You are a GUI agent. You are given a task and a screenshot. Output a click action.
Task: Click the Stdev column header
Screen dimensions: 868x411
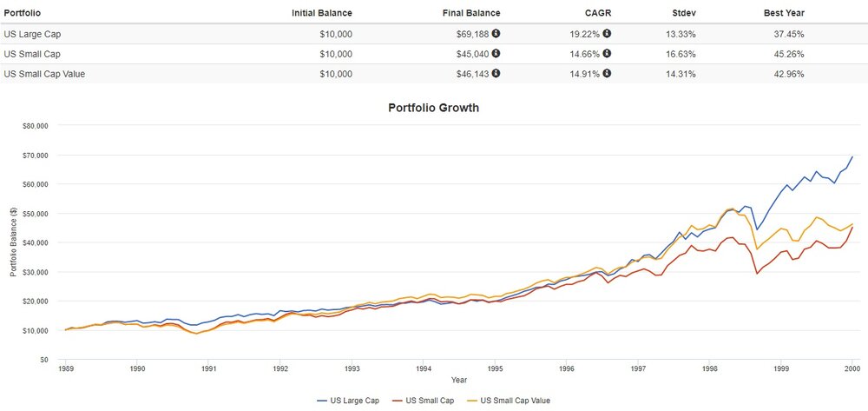pyautogui.click(x=681, y=13)
